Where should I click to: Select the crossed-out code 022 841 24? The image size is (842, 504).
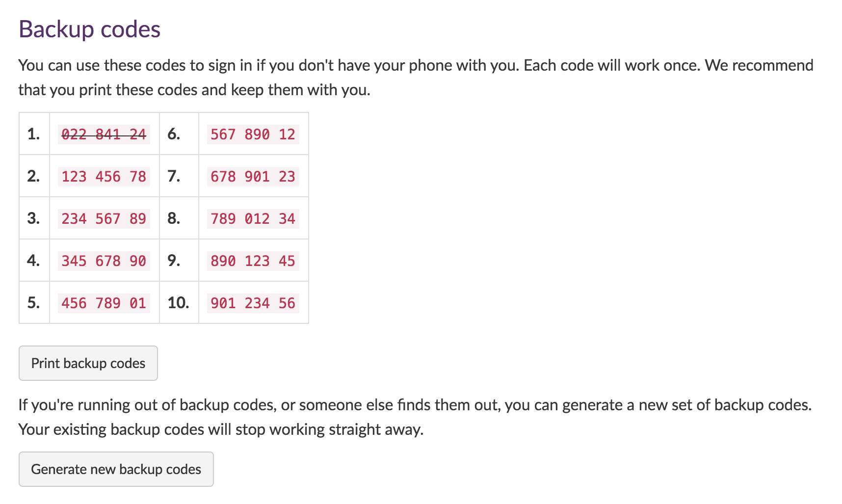(x=104, y=134)
